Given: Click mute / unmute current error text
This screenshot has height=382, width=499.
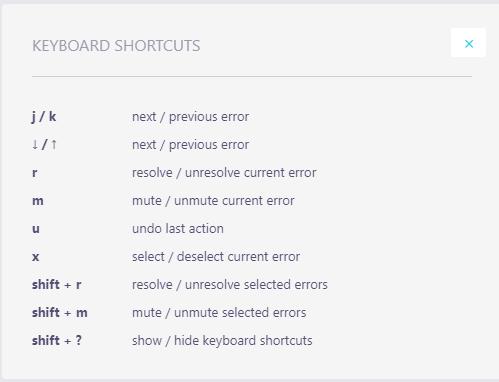Looking at the screenshot, I should (213, 201).
